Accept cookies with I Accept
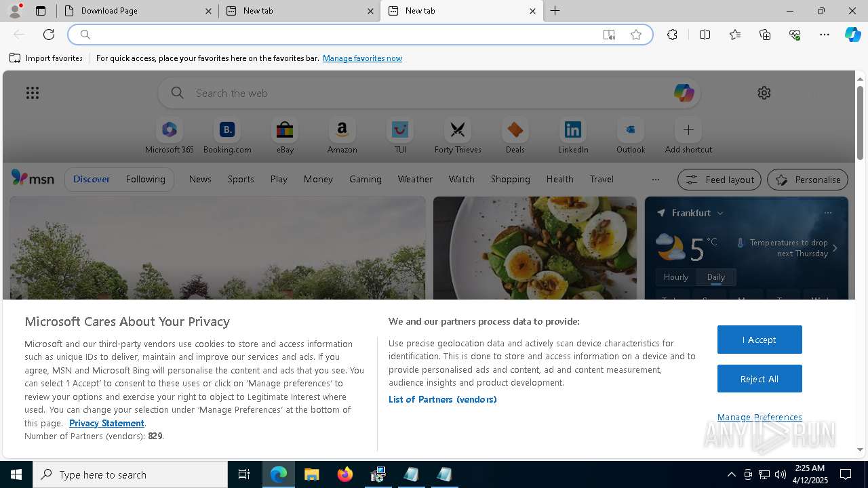The height and width of the screenshot is (488, 868). point(759,340)
